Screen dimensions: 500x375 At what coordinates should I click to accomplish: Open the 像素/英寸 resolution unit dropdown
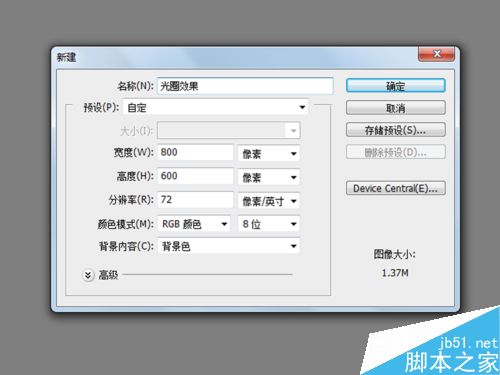point(269,201)
